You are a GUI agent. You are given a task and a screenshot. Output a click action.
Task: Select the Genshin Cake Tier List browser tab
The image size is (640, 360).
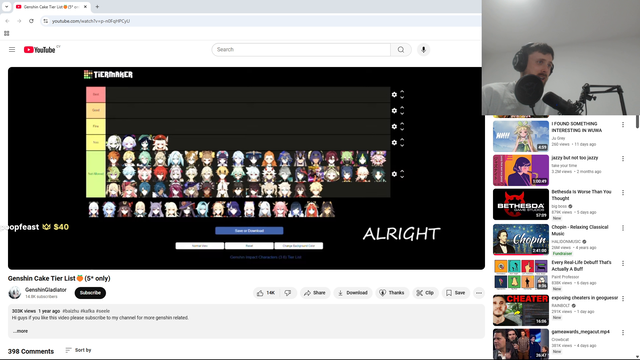coord(51,7)
